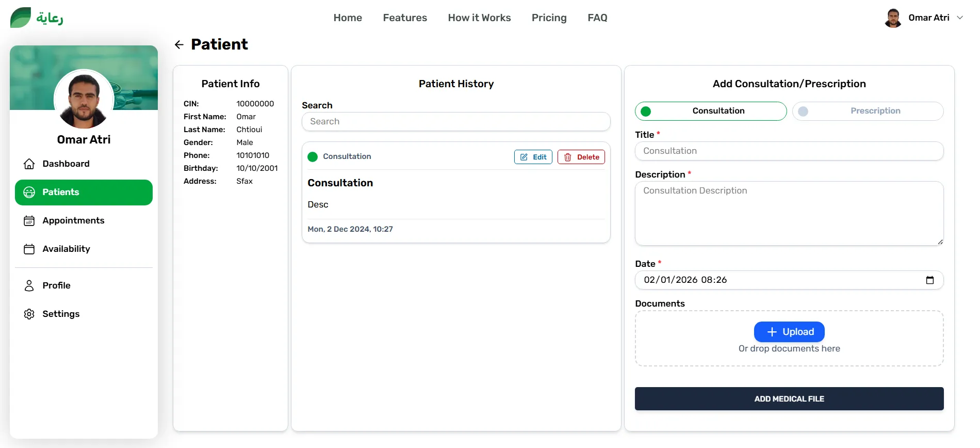
Task: Click the Desc text in history card
Action: tap(318, 204)
